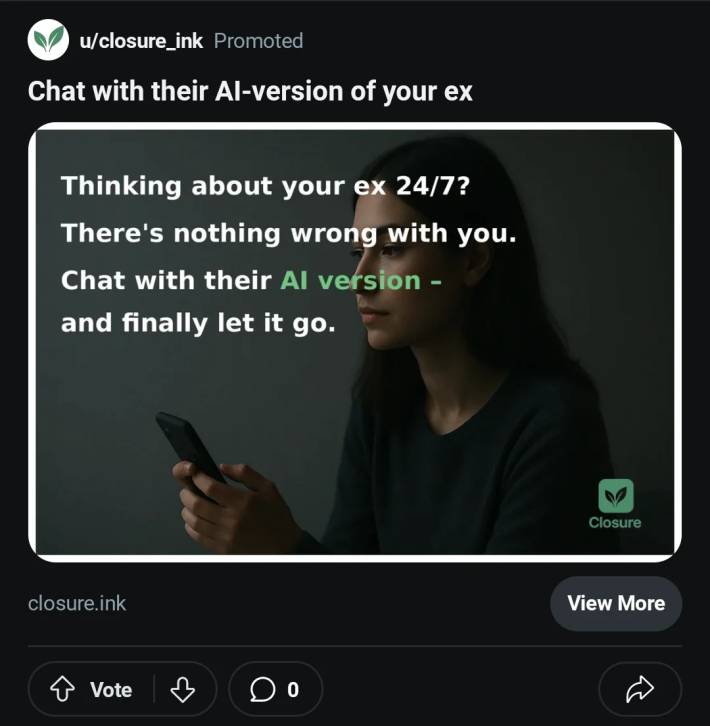
Task: Open comments via the speech bubble icon
Action: [262, 689]
